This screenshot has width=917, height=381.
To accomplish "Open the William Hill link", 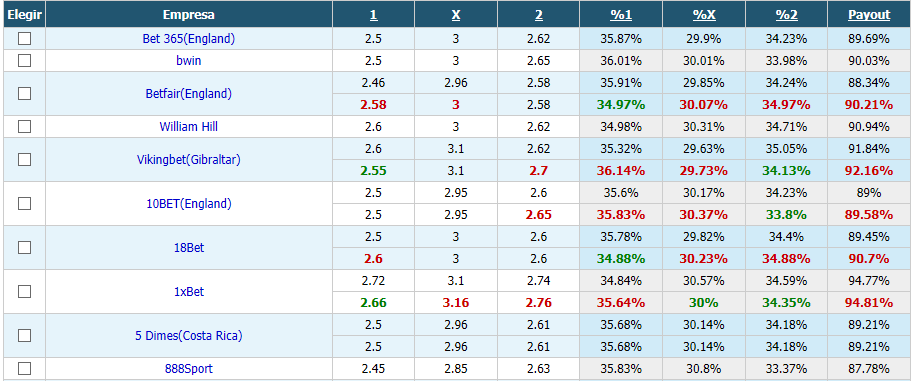I will pos(188,126).
